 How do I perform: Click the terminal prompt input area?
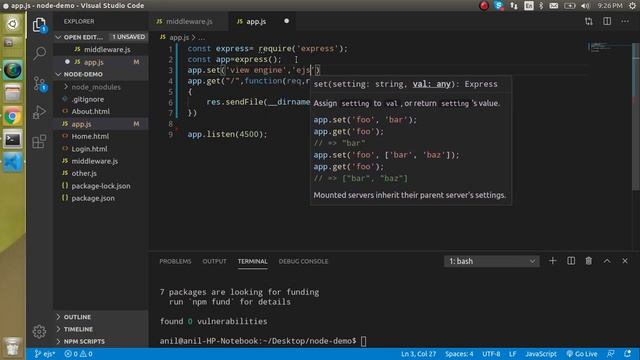[363, 341]
